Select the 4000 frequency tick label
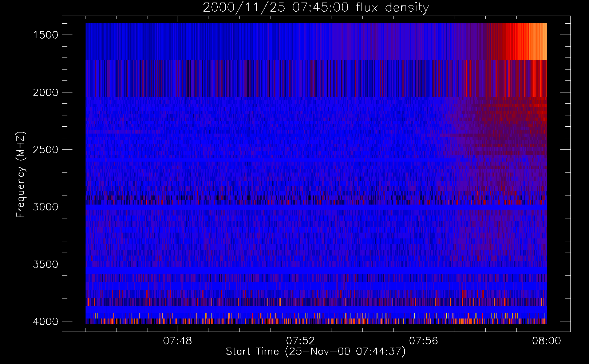Viewport: 589px width, 364px height. pos(46,321)
